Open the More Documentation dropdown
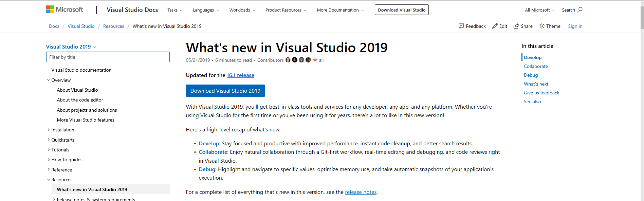This screenshot has width=644, height=201. 340,10
